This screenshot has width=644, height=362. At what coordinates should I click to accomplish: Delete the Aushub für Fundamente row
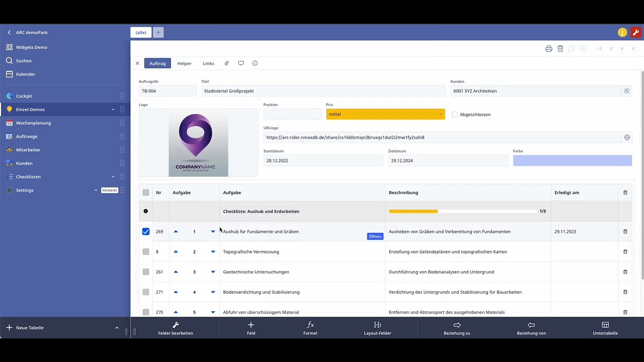pyautogui.click(x=625, y=232)
